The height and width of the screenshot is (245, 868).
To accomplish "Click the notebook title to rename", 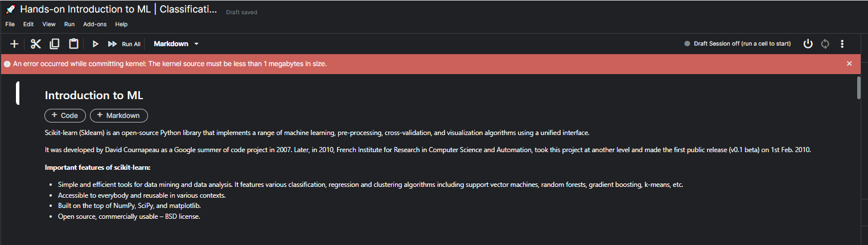I will 118,10.
